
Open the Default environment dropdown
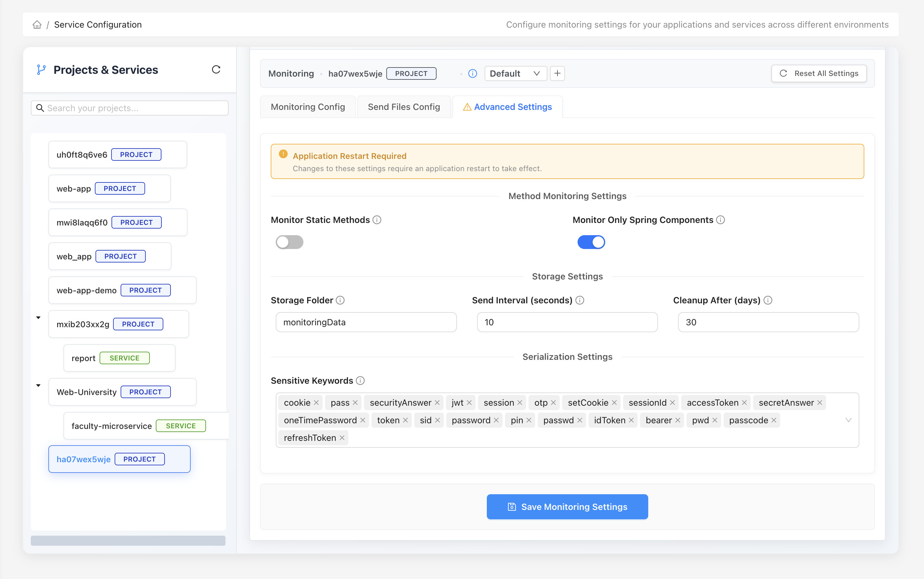[x=515, y=73]
